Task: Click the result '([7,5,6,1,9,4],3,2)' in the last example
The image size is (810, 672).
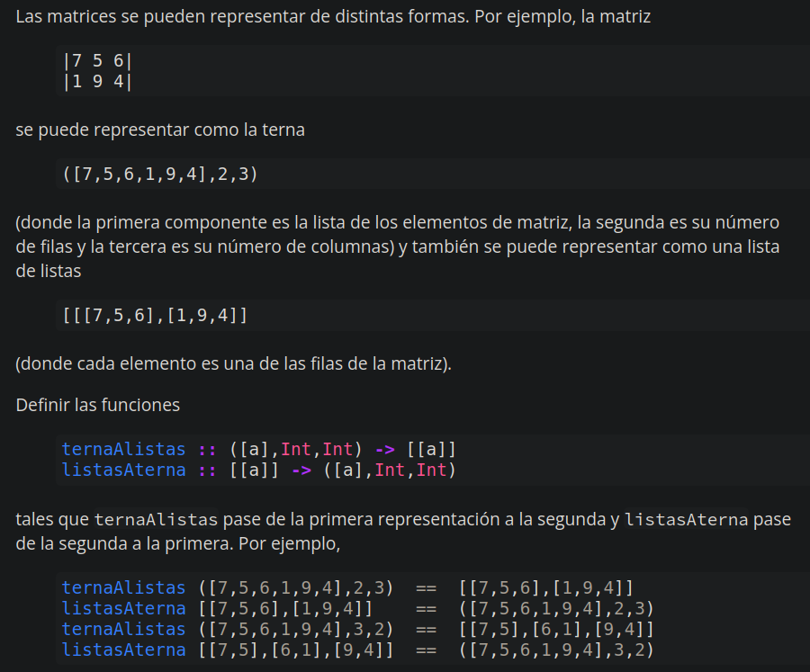Action: (555, 650)
